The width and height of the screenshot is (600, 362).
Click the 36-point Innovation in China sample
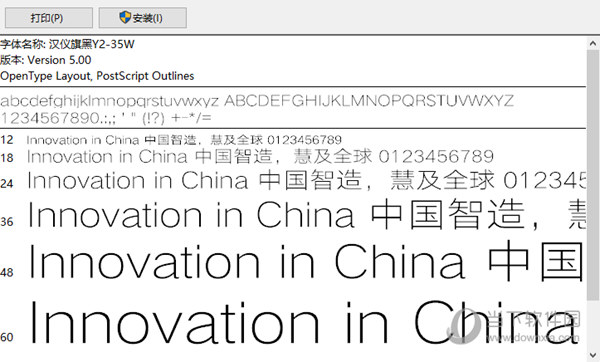(307, 214)
